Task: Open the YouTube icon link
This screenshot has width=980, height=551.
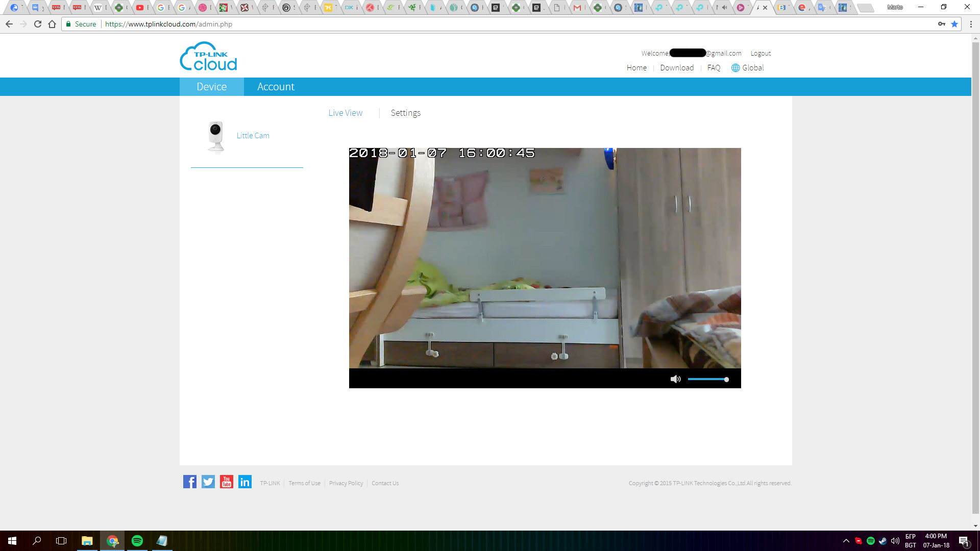Action: tap(227, 482)
